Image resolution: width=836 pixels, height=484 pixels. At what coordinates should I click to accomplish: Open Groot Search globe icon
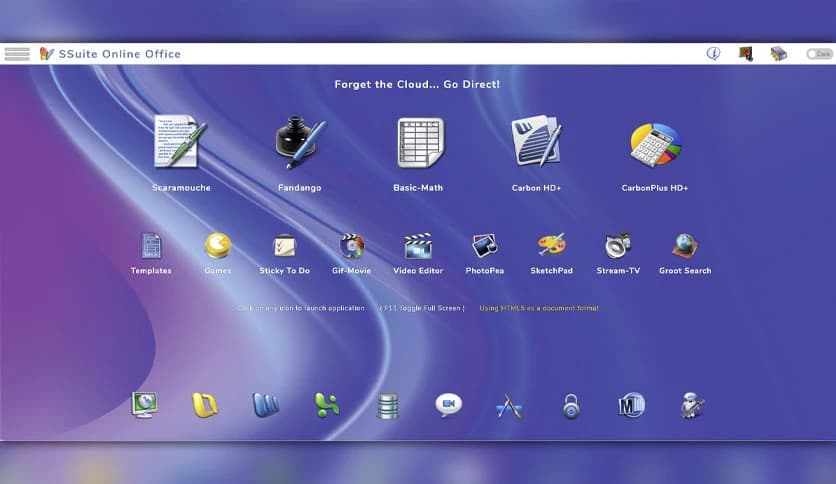[685, 246]
